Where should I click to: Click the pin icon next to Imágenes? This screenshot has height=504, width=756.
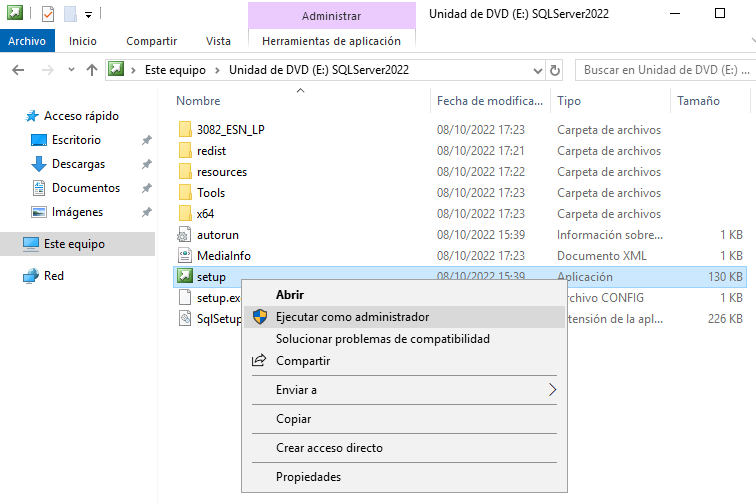(147, 212)
